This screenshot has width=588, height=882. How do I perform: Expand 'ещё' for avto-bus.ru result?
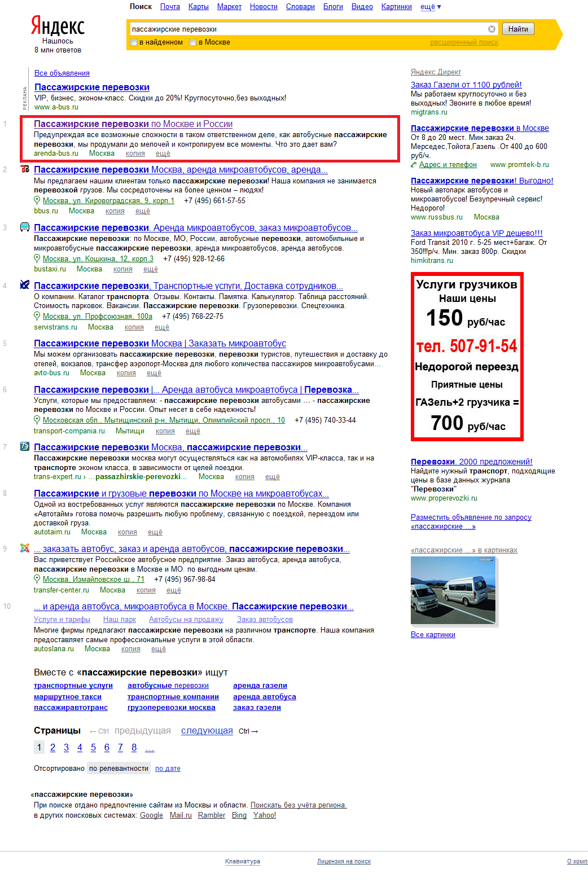[x=154, y=373]
